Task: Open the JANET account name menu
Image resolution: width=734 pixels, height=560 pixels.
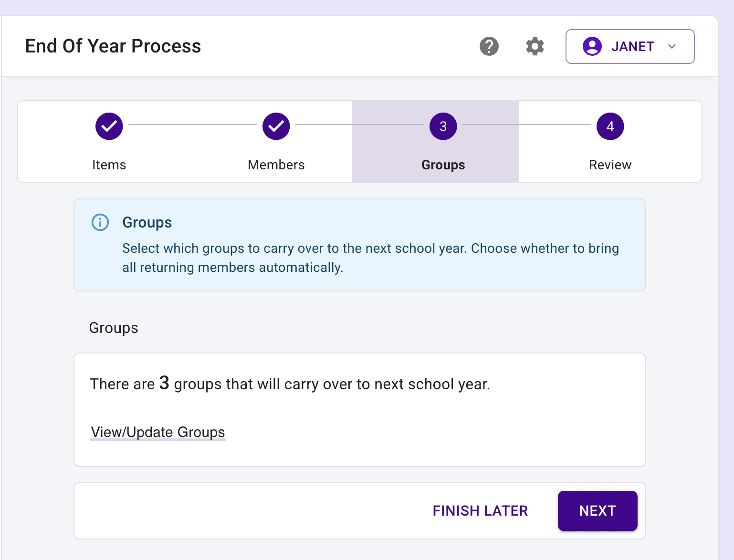Action: tap(632, 46)
